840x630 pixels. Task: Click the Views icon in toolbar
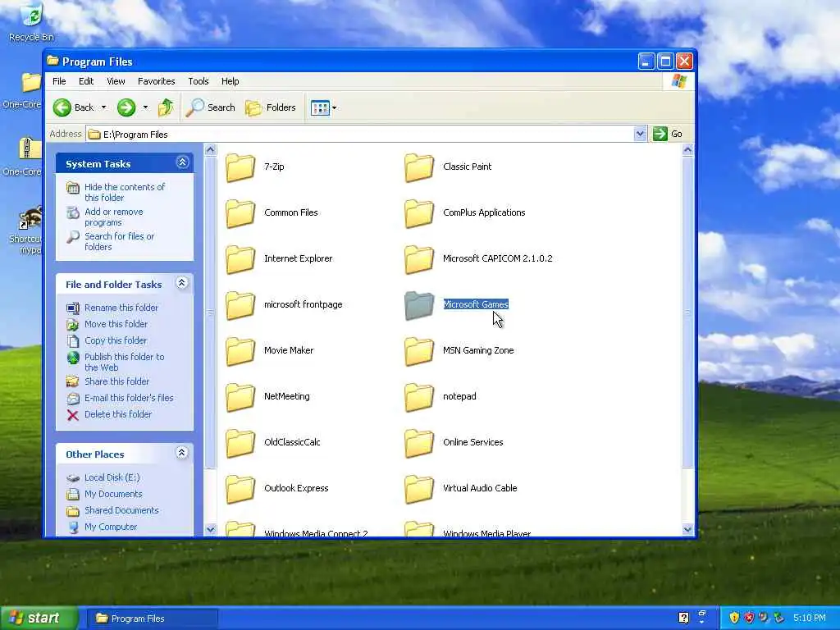(321, 107)
